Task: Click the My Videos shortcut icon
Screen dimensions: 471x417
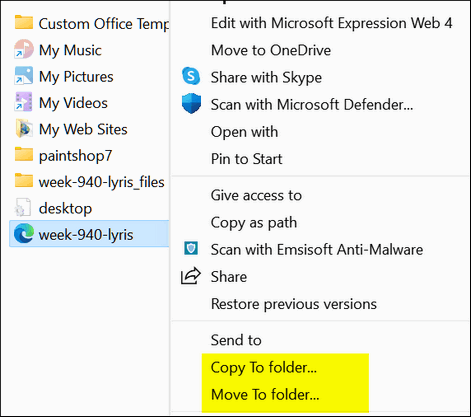Action: click(x=24, y=102)
